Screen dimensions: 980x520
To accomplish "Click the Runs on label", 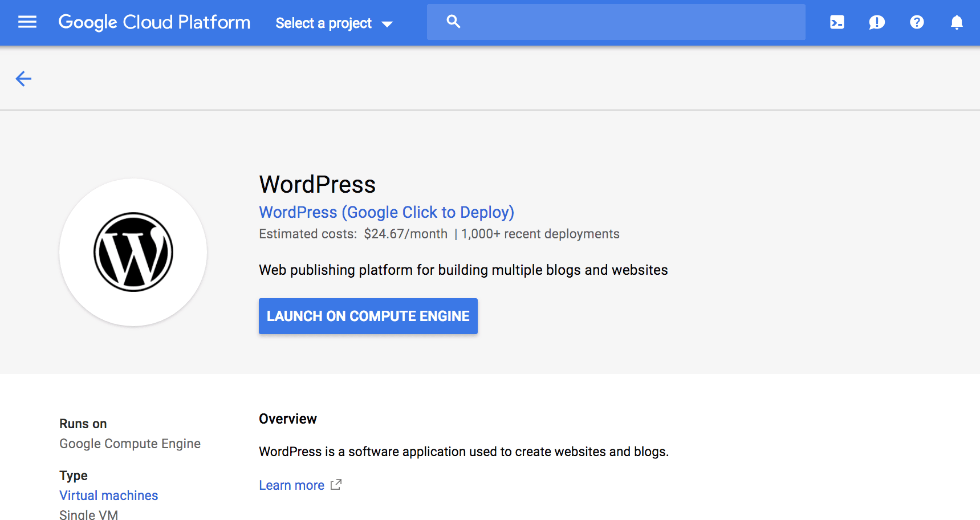I will [83, 424].
